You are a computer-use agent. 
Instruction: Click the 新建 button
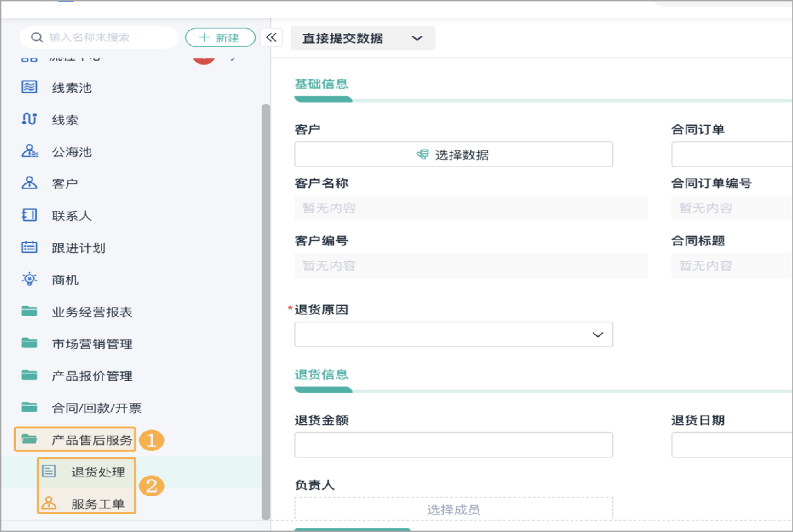point(220,37)
